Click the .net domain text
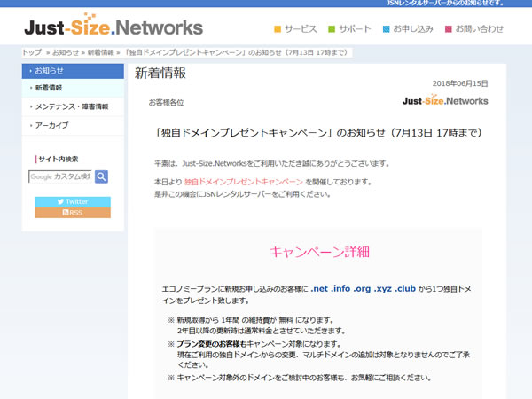This screenshot has width=532, height=399. [319, 289]
